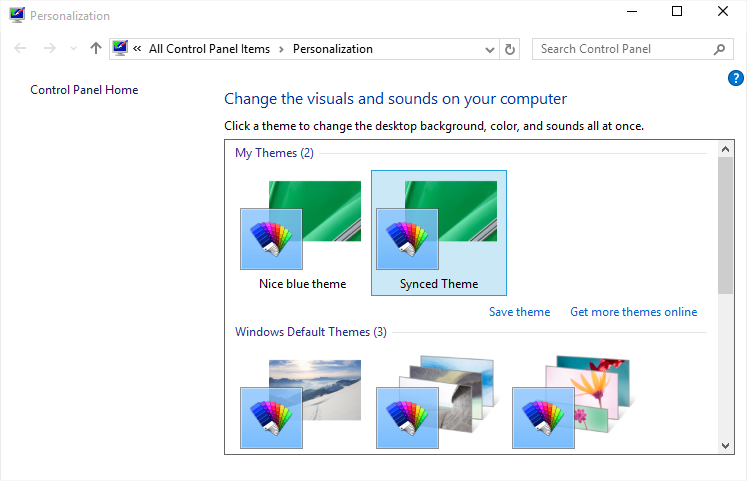Refresh the Personalization page
This screenshot has width=747, height=481.
click(x=509, y=49)
